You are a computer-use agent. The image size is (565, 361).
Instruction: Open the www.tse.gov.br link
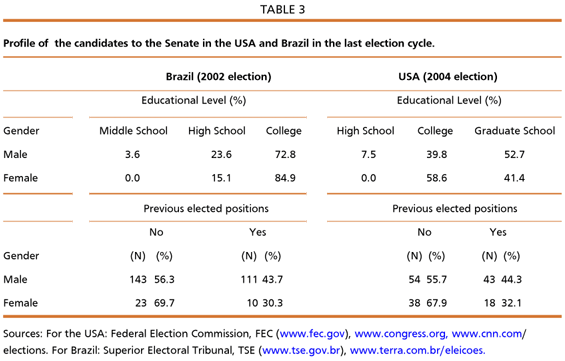coord(301,350)
